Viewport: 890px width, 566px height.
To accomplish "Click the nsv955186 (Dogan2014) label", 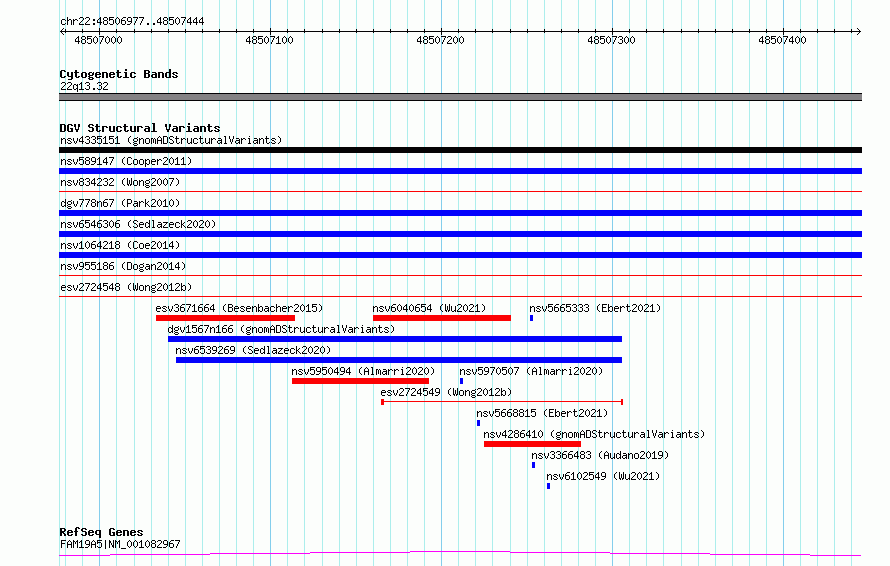I will [x=123, y=266].
